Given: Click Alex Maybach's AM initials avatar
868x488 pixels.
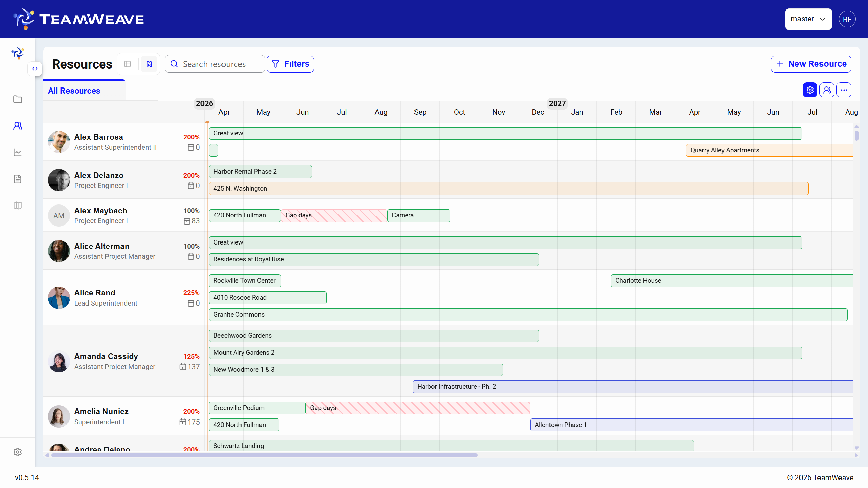Looking at the screenshot, I should click(59, 216).
